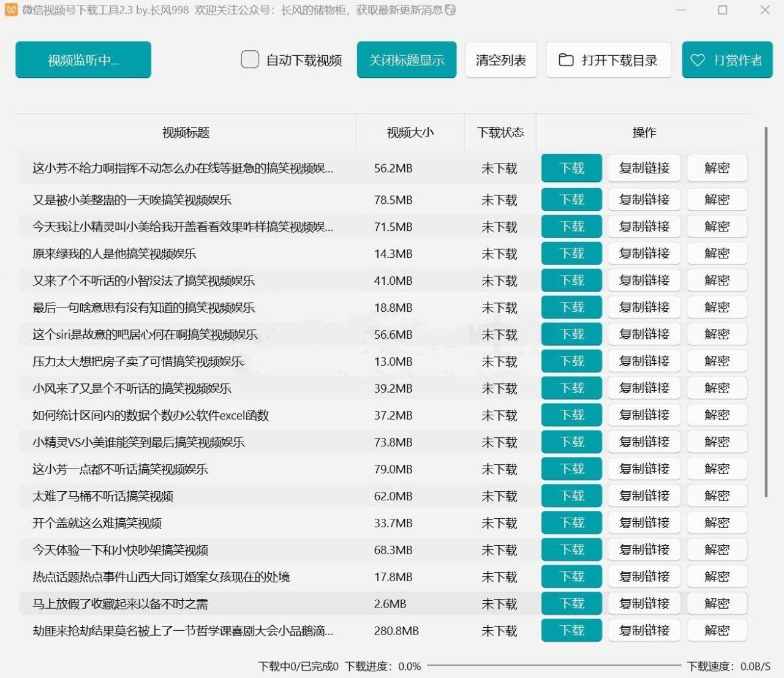
Task: Select title 又来了个不听话的小智没法了搞笑视频娱乐
Action: point(143,281)
